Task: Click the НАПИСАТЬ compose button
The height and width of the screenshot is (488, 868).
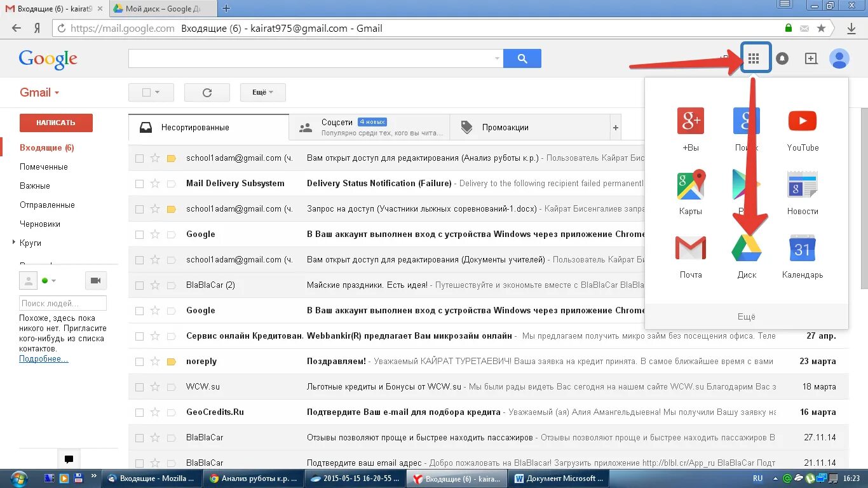Action: [56, 123]
